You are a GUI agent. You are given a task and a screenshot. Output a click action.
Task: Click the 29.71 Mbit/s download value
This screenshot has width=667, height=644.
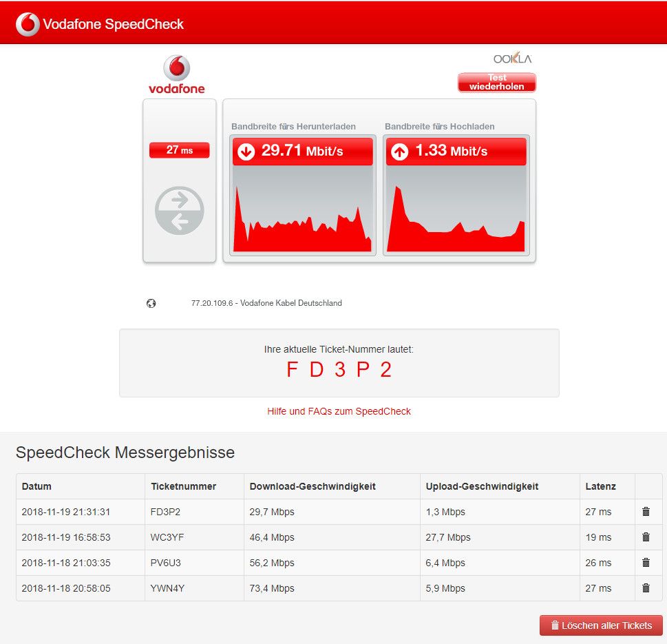point(302,151)
